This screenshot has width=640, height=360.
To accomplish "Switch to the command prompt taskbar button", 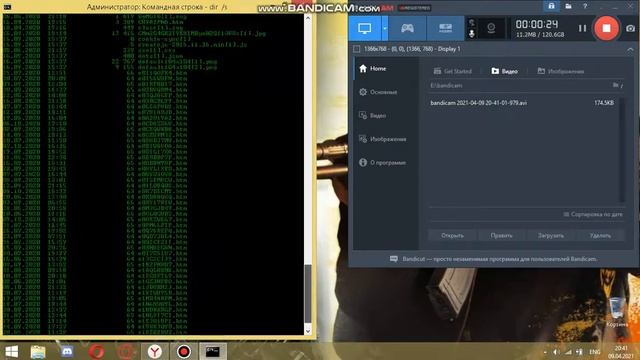I will (x=213, y=351).
